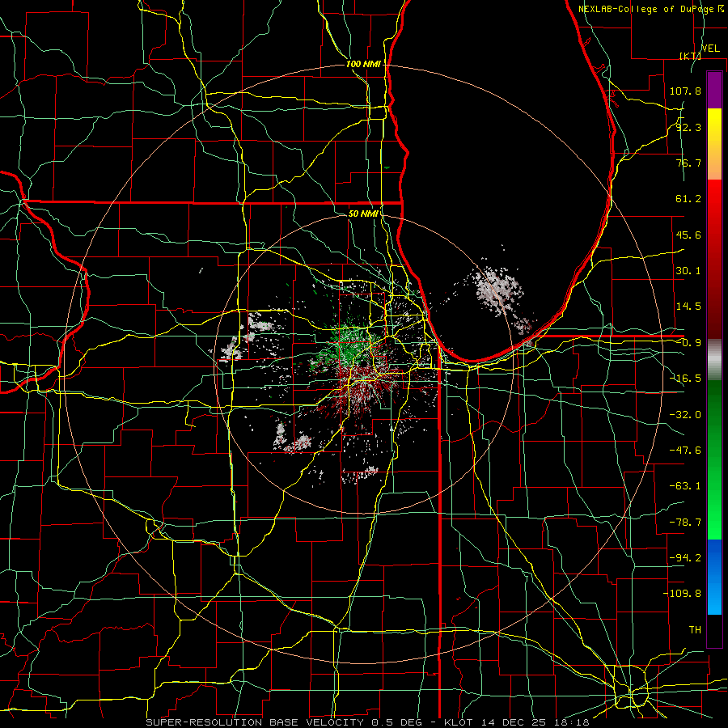This screenshot has height=728, width=728.
Task: Click the TH legend label
Action: 695,629
